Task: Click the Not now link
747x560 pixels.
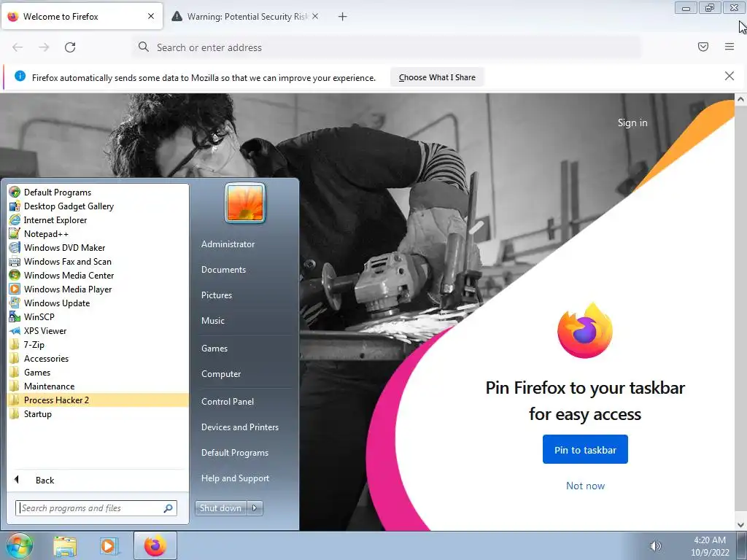Action: [585, 486]
